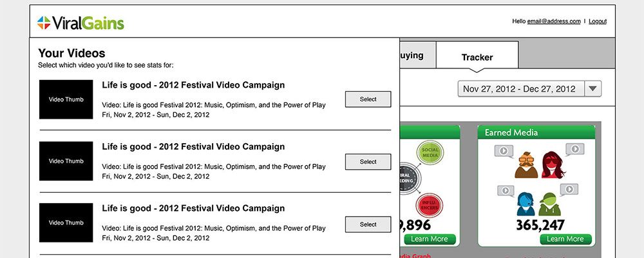Image resolution: width=644 pixels, height=258 pixels.
Task: Click the play speech bubble above the mustached man
Action: pos(504,151)
